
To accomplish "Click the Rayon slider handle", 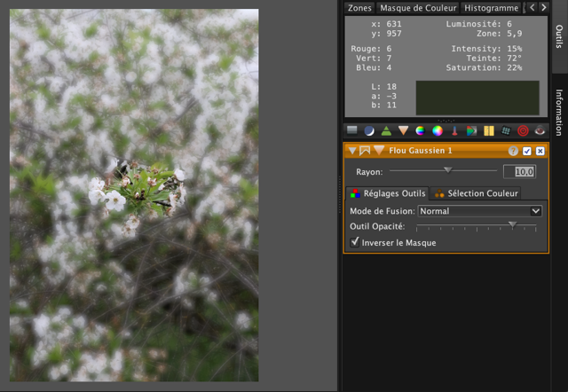I will [447, 169].
